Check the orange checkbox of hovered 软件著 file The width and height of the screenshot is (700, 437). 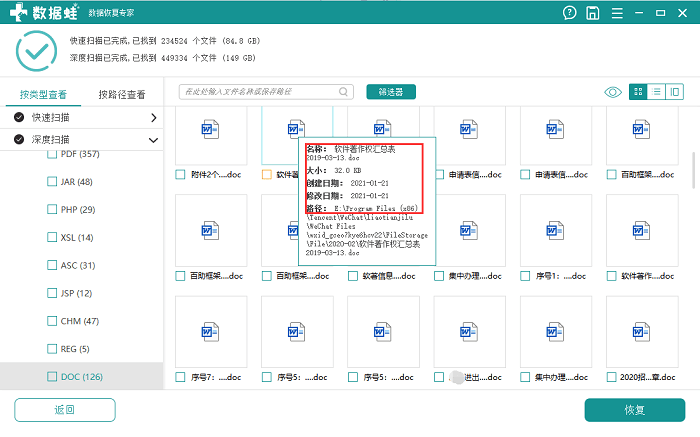pos(267,175)
